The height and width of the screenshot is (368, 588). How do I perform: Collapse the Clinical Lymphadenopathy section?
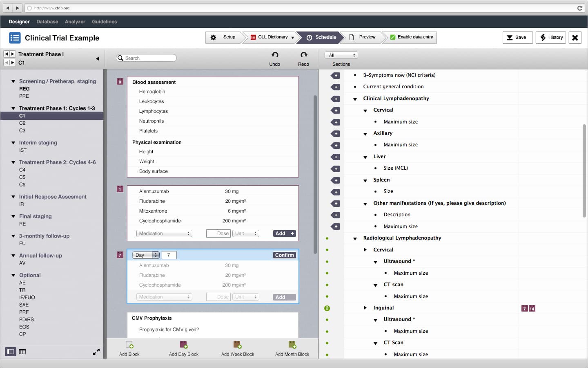355,99
